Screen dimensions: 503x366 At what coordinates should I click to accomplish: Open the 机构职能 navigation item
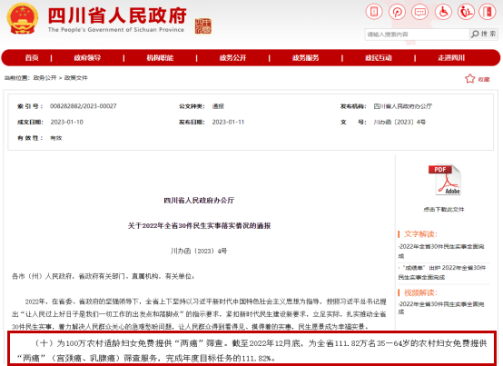coord(160,58)
